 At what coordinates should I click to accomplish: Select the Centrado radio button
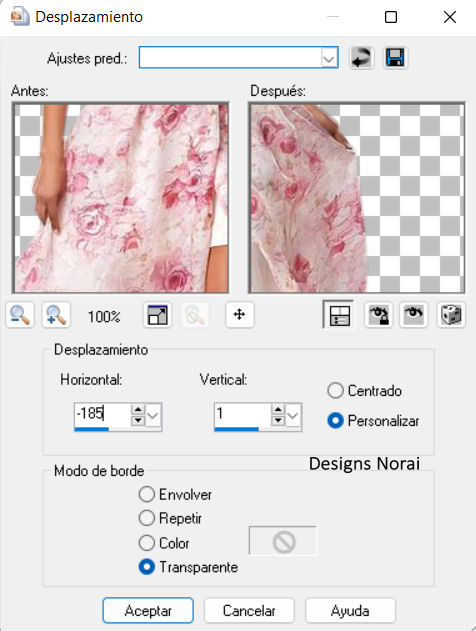335,391
